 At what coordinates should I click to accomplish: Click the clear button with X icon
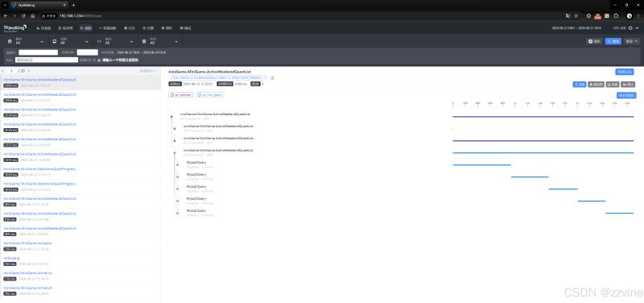[x=594, y=42]
